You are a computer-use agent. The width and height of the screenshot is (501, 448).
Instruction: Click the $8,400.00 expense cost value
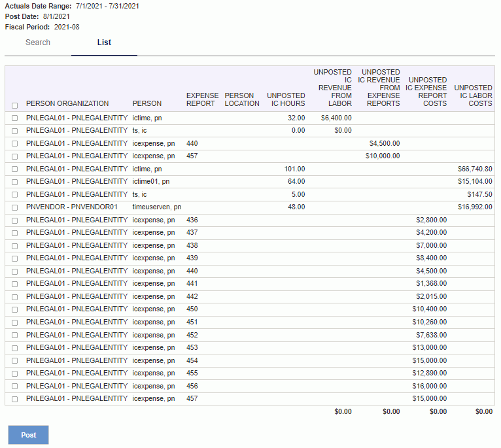[432, 258]
